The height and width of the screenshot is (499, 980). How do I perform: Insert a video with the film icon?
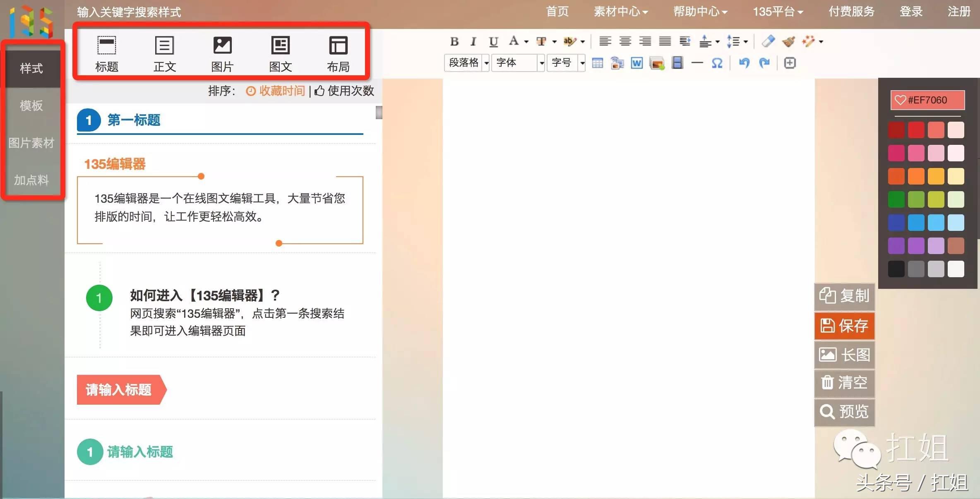677,63
